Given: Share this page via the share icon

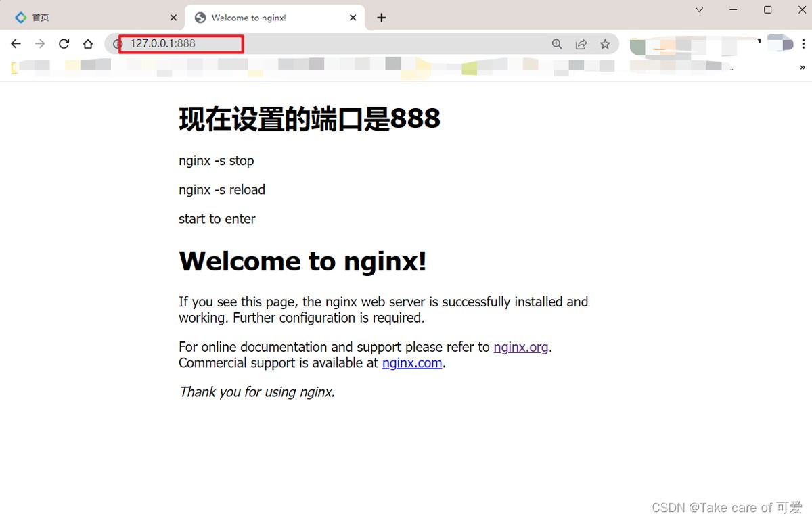Looking at the screenshot, I should pos(581,44).
